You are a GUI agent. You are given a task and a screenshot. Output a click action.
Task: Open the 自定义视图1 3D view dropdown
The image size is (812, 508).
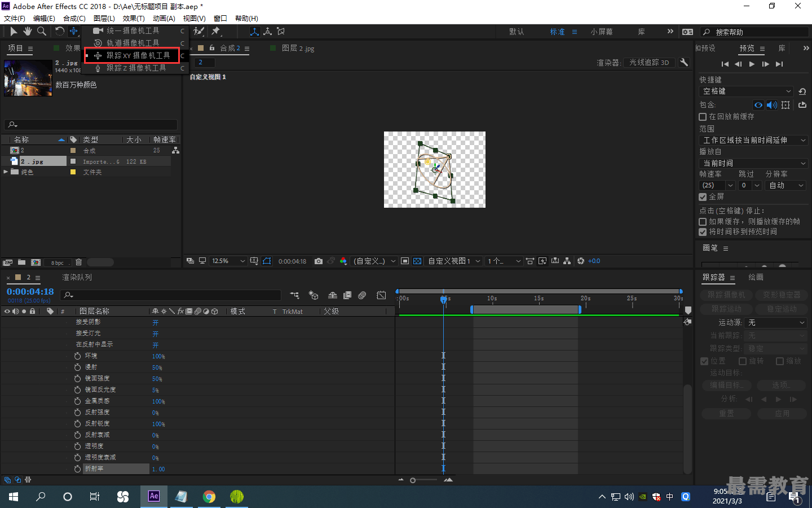[453, 261]
